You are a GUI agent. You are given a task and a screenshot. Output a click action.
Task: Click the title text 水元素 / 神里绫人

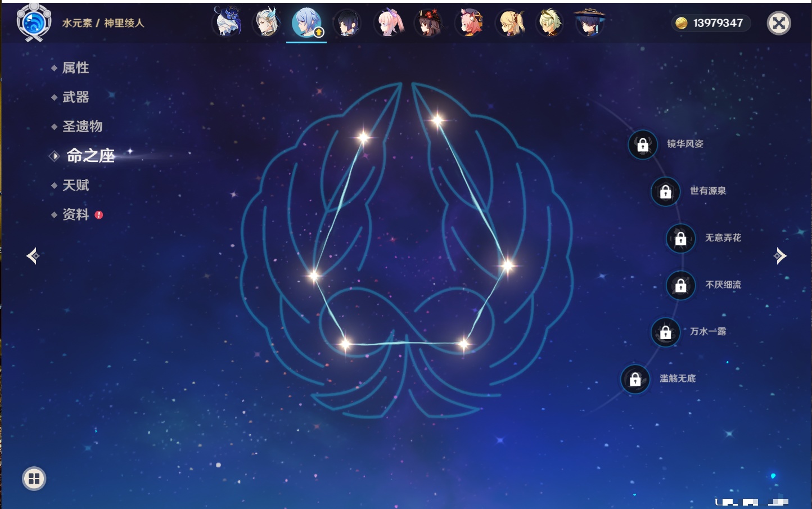(103, 23)
